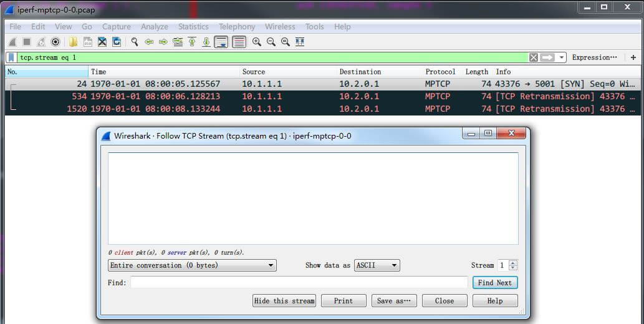Click the green Go back arrow icon
Viewport: 644px width, 324px height.
point(149,42)
